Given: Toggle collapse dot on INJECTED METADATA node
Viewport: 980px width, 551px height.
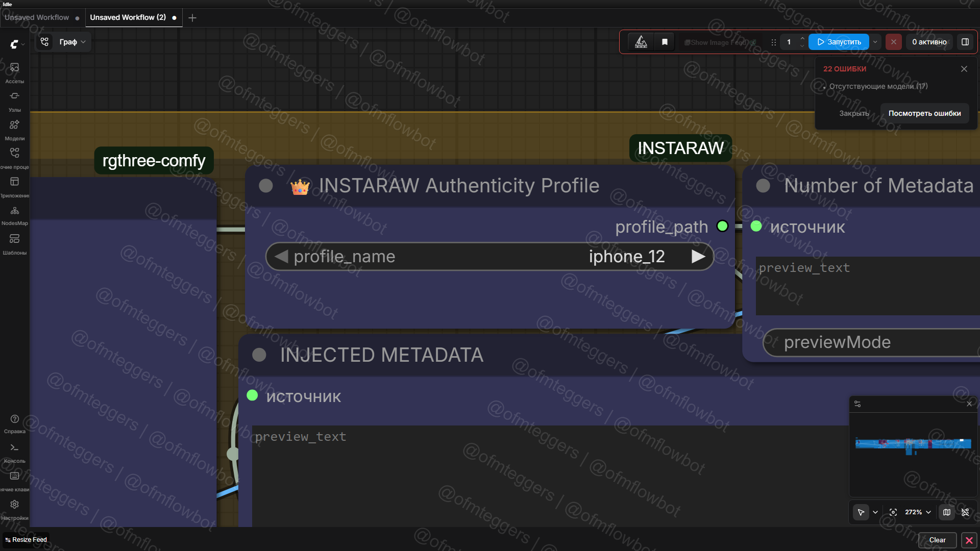Looking at the screenshot, I should coord(259,355).
